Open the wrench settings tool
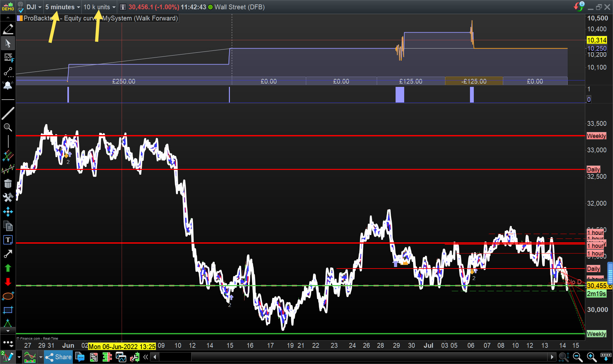This screenshot has width=613, height=364. 8,198
